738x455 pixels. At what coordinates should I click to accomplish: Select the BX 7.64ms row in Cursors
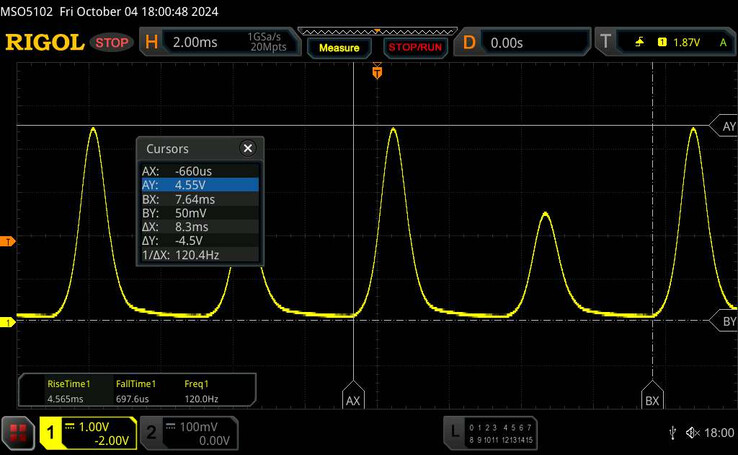pos(201,199)
